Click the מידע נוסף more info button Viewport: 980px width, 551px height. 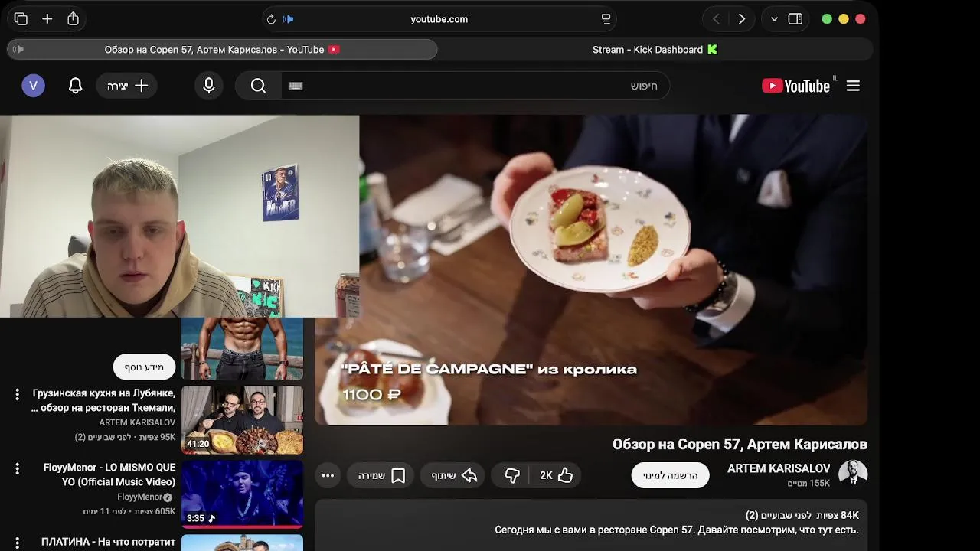[x=145, y=367]
